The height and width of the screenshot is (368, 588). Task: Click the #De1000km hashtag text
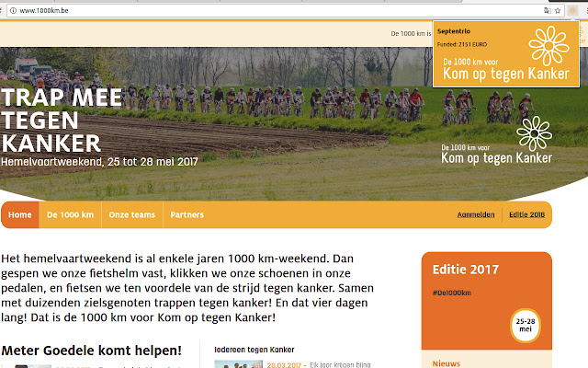451,293
